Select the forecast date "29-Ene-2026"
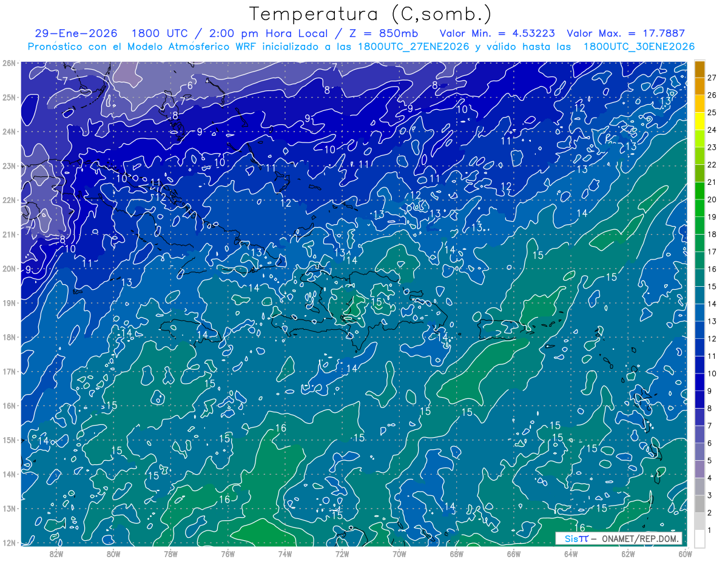The image size is (728, 562). click(76, 33)
